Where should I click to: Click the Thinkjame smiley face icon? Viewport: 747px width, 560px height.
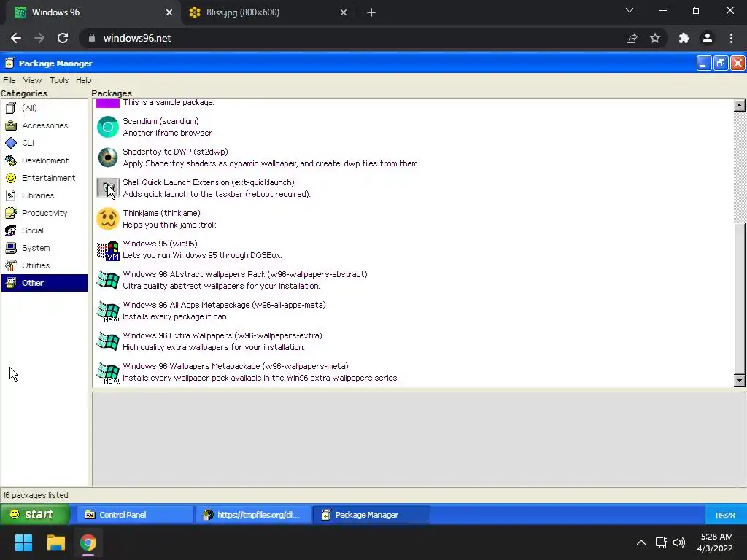[108, 219]
